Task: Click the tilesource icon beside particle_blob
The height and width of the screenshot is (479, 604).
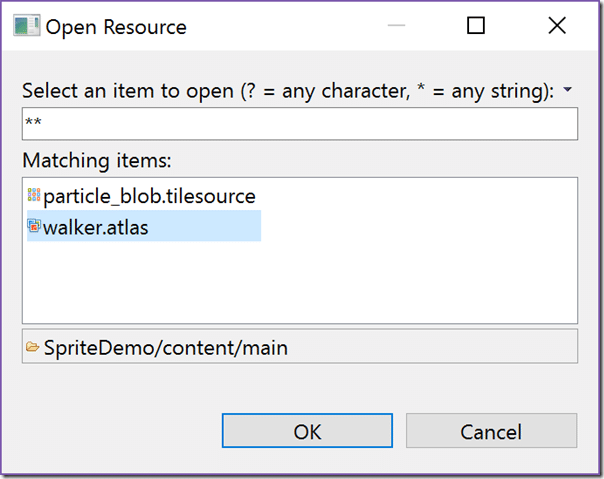Action: tap(34, 195)
